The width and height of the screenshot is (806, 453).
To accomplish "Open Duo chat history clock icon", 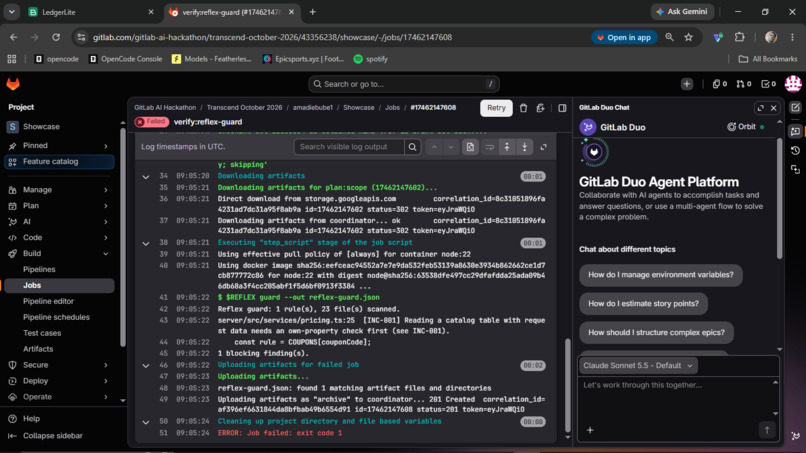I will tap(795, 151).
